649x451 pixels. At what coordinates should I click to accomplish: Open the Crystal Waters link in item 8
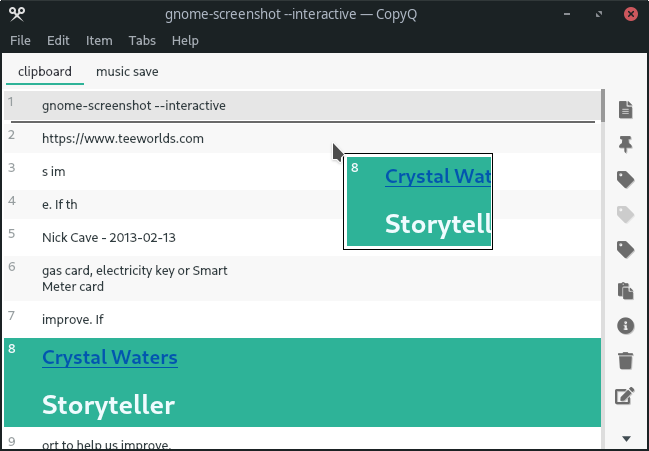coord(110,357)
